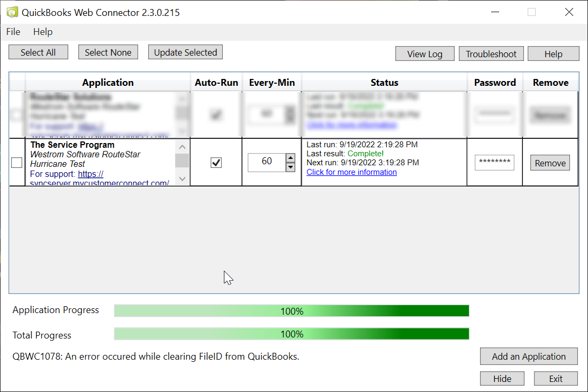
Task: Click the Remove column header
Action: coord(550,83)
